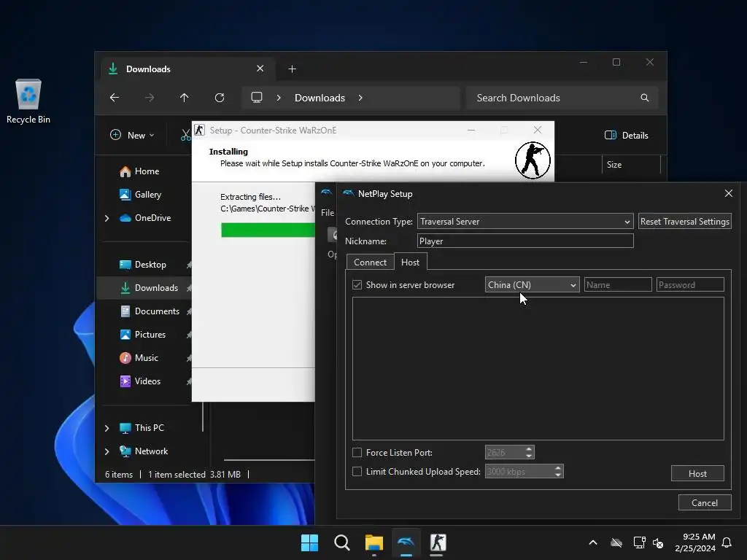Open Dolphin File menu
The height and width of the screenshot is (560, 747).
coord(328,212)
